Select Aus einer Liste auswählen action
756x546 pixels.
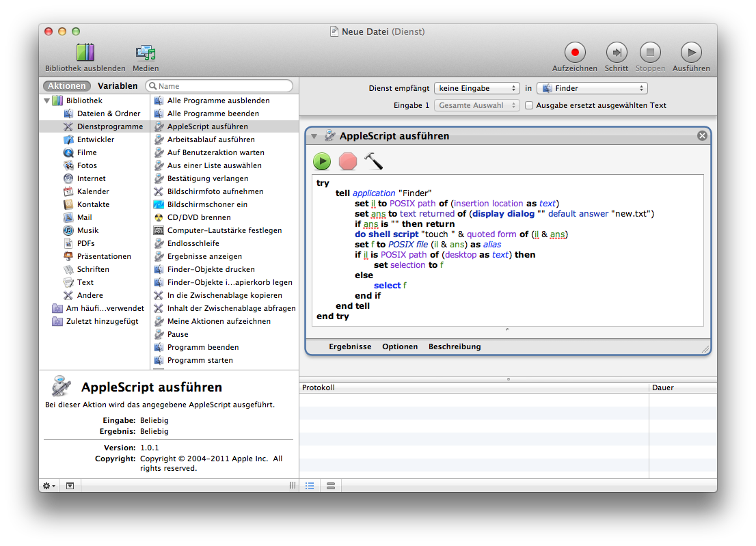225,166
